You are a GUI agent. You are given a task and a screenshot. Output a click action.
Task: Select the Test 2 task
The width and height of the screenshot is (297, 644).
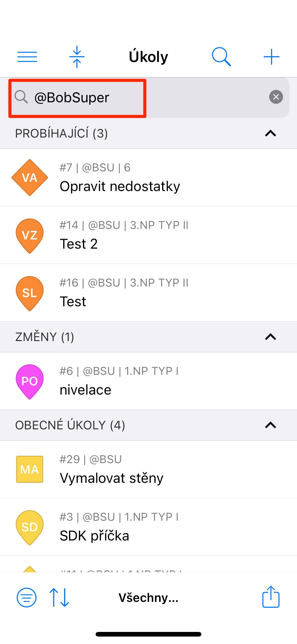coord(148,235)
